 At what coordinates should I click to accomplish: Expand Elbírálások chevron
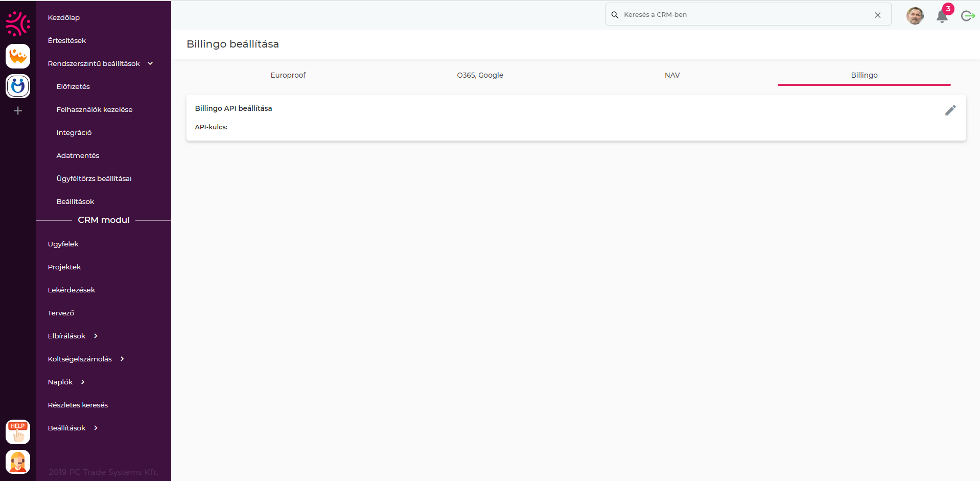pos(96,336)
